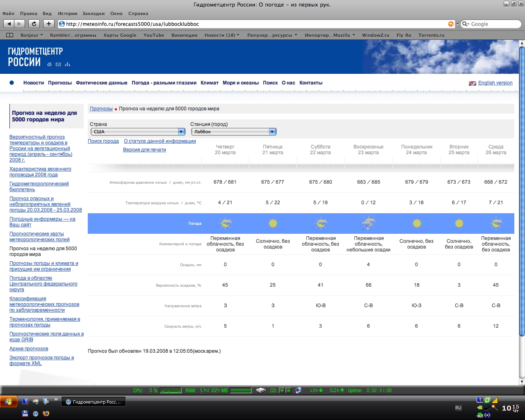This screenshot has height=420, width=525.
Task: Click the home icon in the site header
Action: coord(49,64)
